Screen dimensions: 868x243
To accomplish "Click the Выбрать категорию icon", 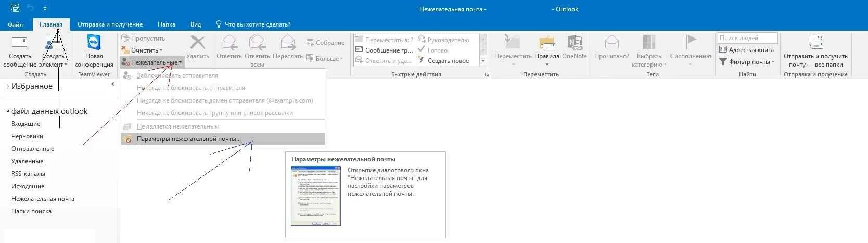I will tap(649, 42).
